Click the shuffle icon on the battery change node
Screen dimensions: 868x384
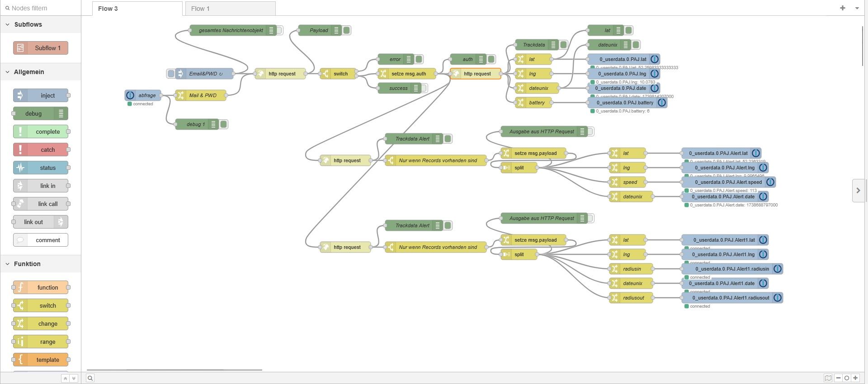click(520, 103)
